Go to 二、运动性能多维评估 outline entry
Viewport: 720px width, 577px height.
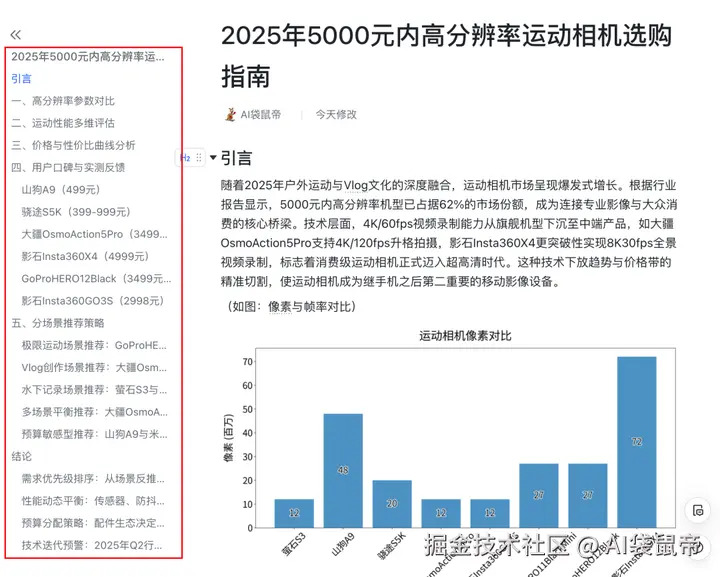[x=63, y=123]
